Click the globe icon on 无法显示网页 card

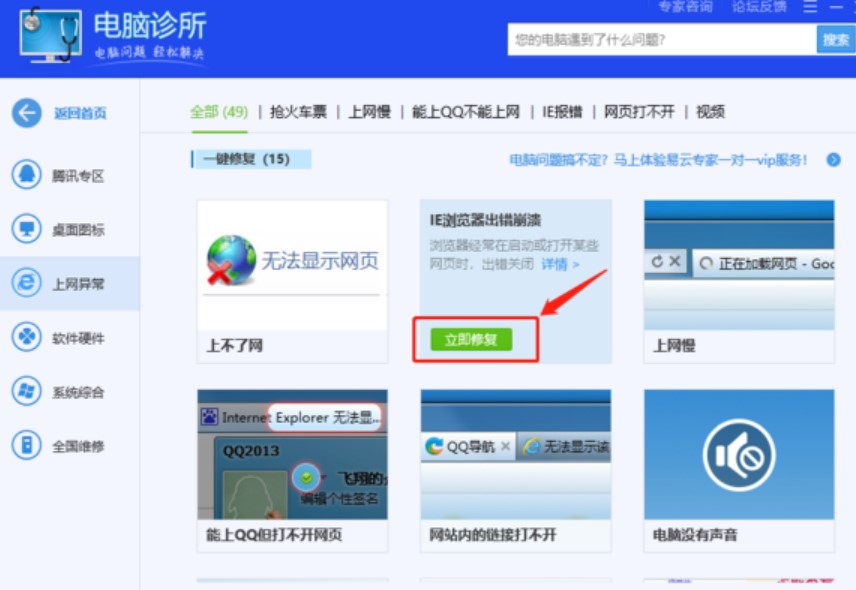pyautogui.click(x=231, y=260)
